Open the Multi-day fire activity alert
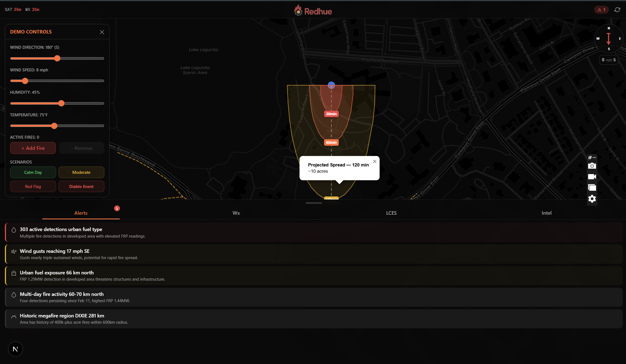Image resolution: width=626 pixels, height=364 pixels. tap(314, 297)
